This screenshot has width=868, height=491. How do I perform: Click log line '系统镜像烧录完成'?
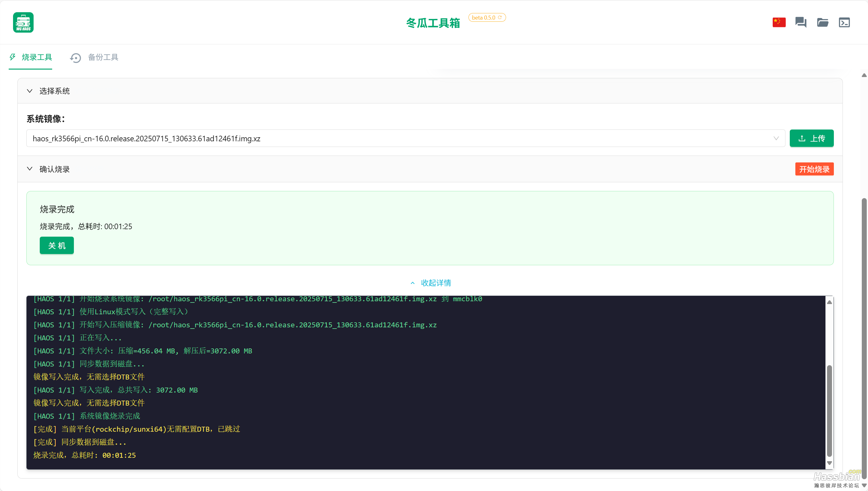[x=87, y=416]
